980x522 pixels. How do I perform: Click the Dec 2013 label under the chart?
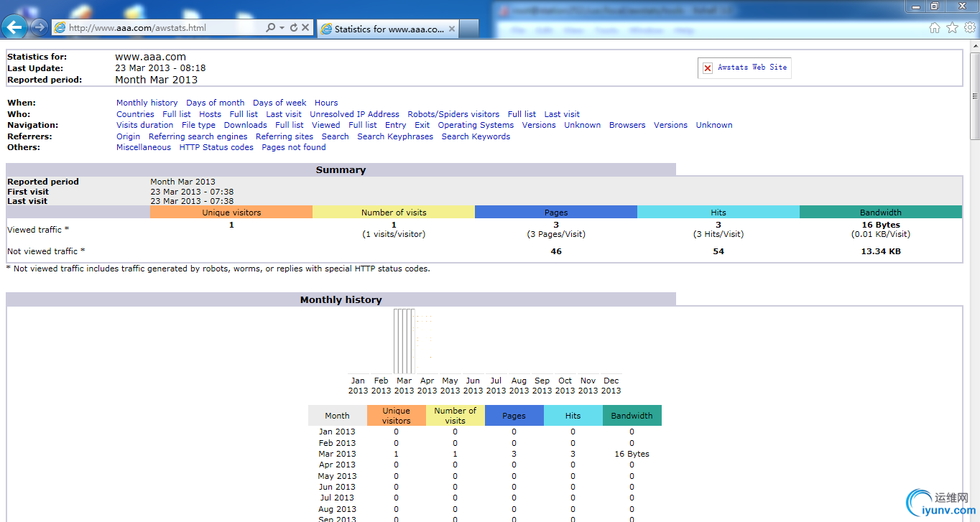[x=611, y=386]
